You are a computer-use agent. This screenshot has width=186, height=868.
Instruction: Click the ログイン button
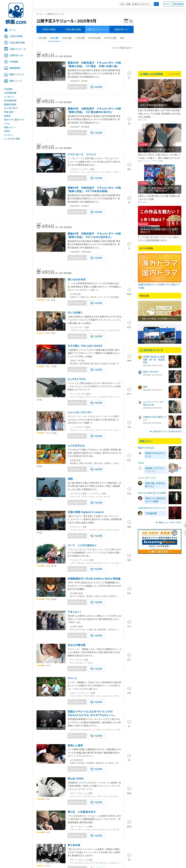click(168, 4)
